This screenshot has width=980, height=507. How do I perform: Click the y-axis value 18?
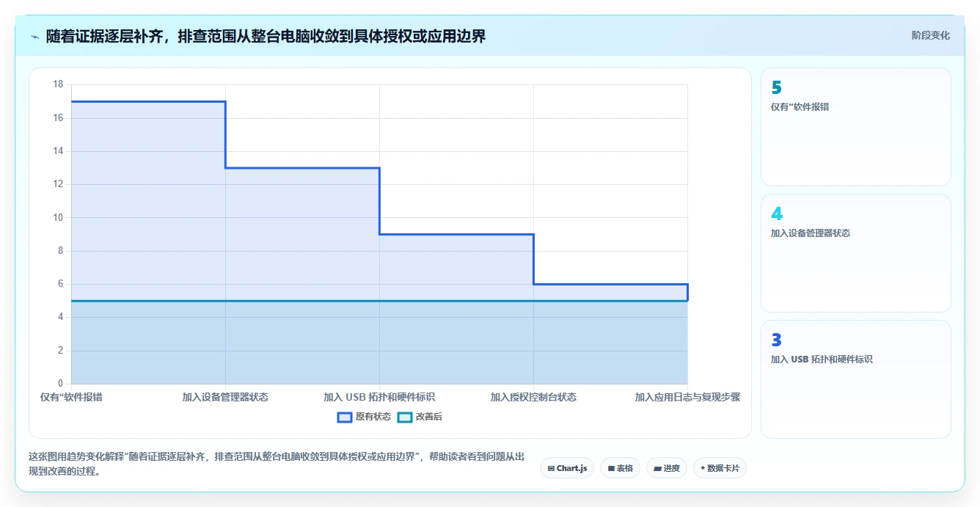(58, 84)
